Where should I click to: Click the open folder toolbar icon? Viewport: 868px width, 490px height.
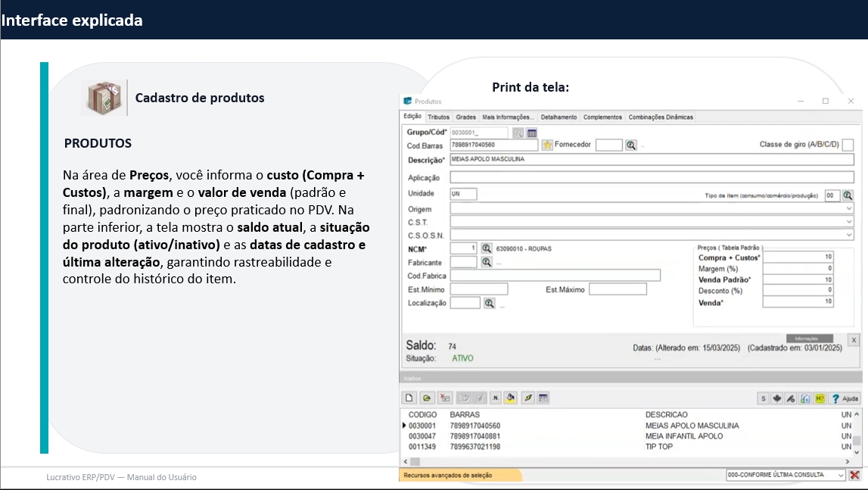427,398
